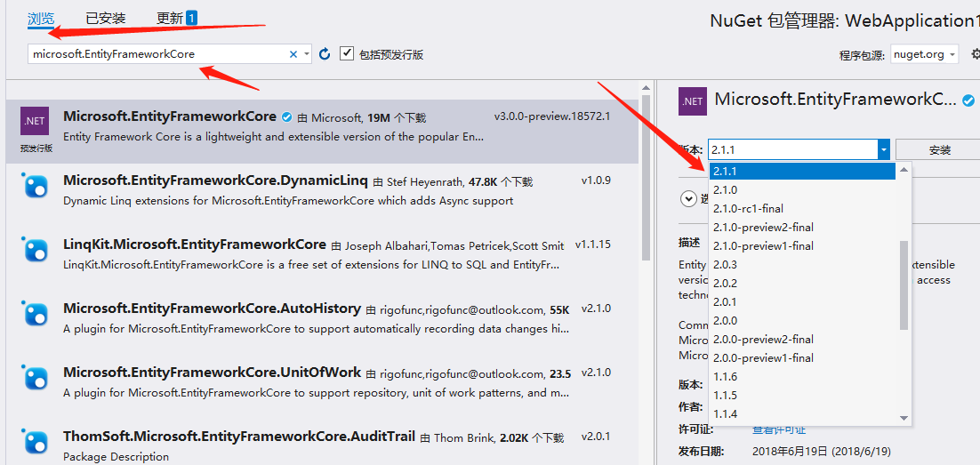Collapse the version combo box dropdown arrow
Viewport: 980px width, 465px height.
pos(883,150)
